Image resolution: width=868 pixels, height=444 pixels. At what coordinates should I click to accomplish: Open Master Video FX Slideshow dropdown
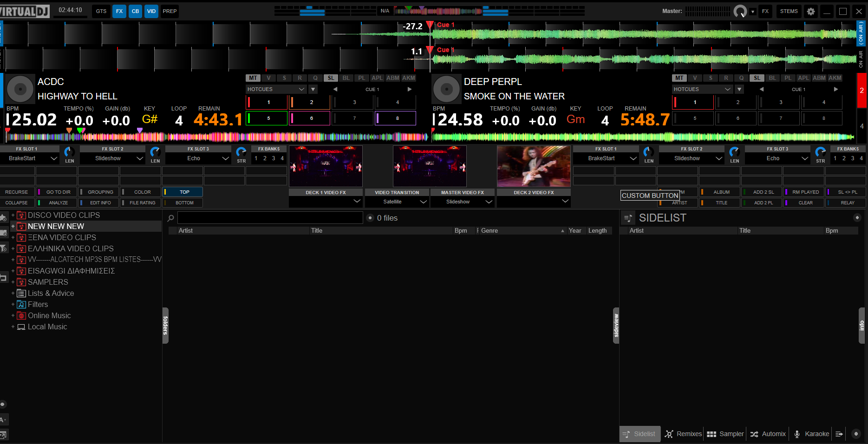462,202
